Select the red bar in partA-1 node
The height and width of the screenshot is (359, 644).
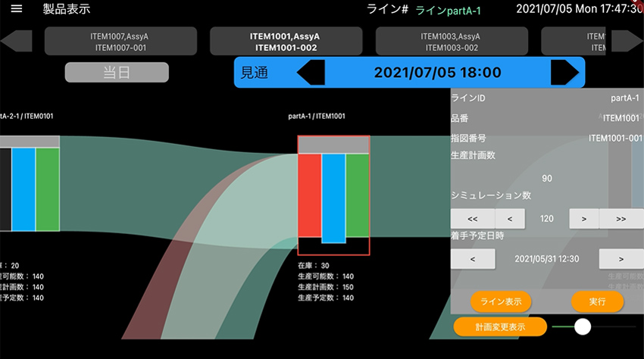click(309, 195)
